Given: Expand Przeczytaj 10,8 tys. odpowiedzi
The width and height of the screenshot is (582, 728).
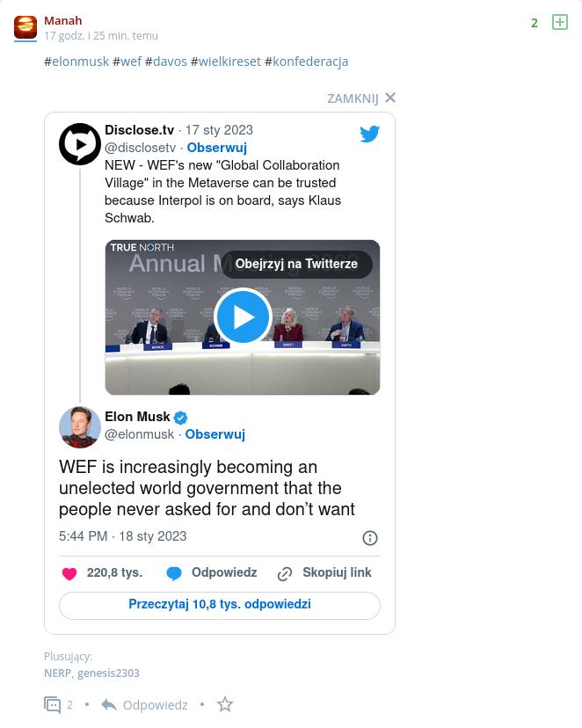Looking at the screenshot, I should click(x=220, y=605).
